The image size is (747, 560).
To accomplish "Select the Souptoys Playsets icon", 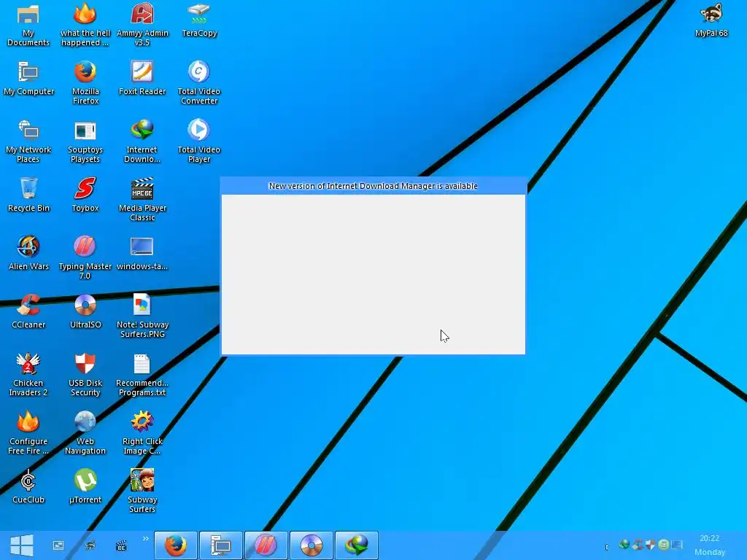I will (85, 141).
